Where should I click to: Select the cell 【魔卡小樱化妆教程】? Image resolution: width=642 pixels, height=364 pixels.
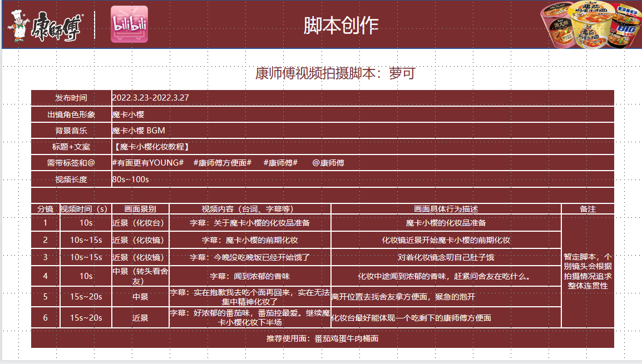pos(363,147)
